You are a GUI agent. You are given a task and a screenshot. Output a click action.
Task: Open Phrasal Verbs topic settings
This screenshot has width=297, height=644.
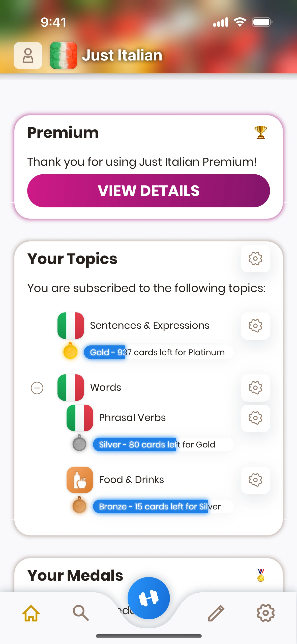(255, 418)
